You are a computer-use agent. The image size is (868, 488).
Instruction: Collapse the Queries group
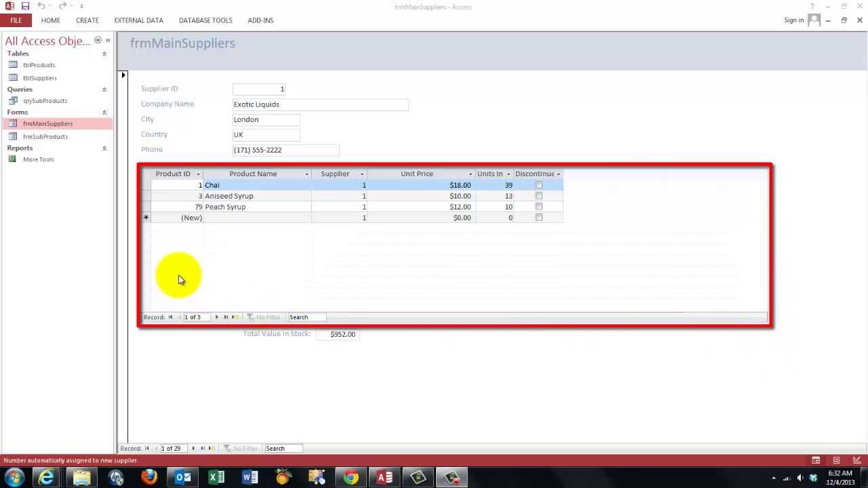(104, 89)
